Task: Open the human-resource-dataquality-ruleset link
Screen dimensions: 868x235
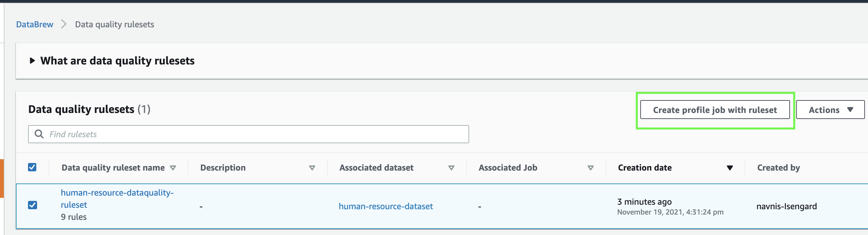Action: tap(117, 193)
